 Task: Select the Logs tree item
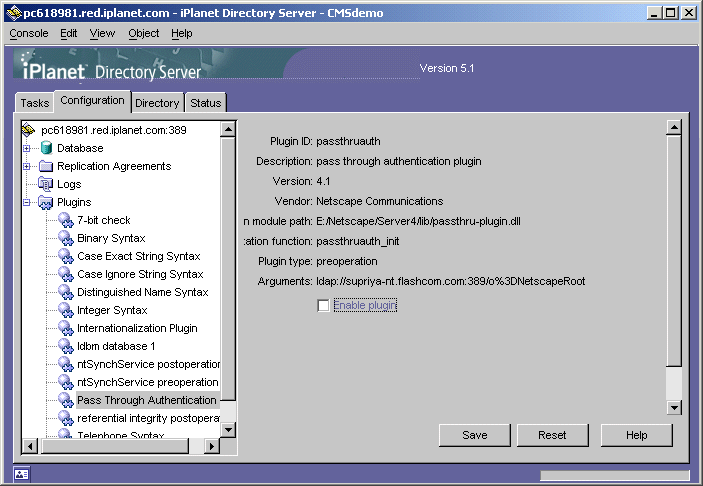tap(69, 184)
